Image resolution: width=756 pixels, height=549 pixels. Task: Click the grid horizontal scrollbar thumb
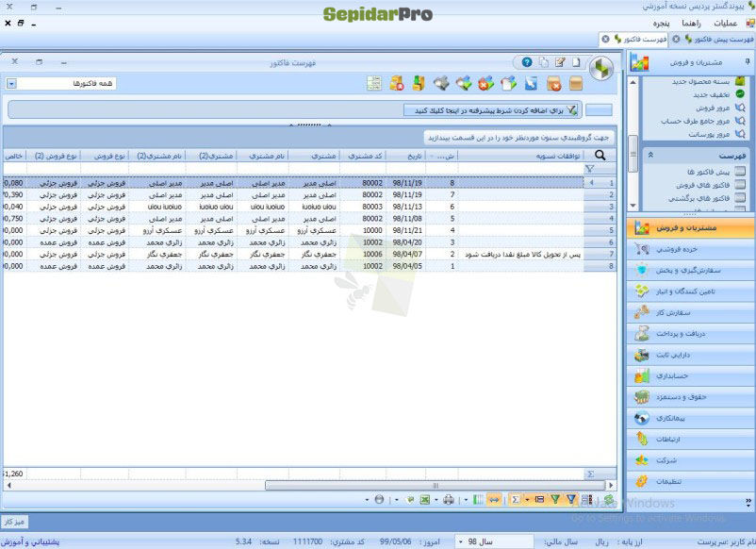point(435,485)
